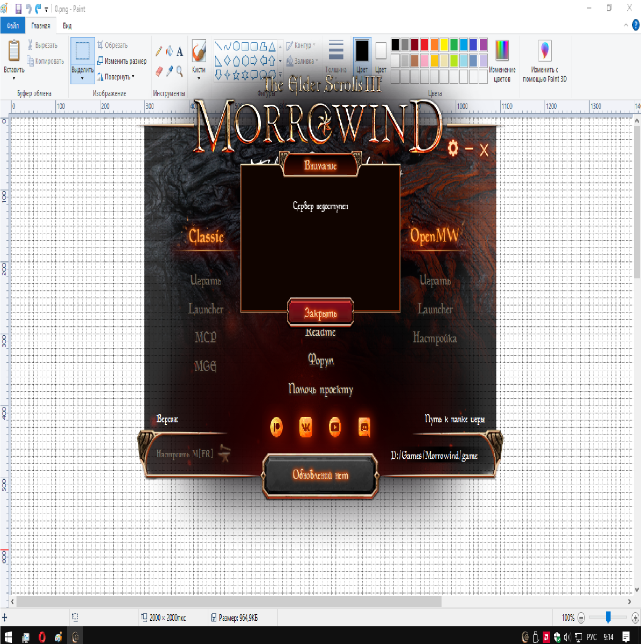Expand the shapes gallery more arrow
This screenshot has height=644, width=644.
[x=280, y=75]
